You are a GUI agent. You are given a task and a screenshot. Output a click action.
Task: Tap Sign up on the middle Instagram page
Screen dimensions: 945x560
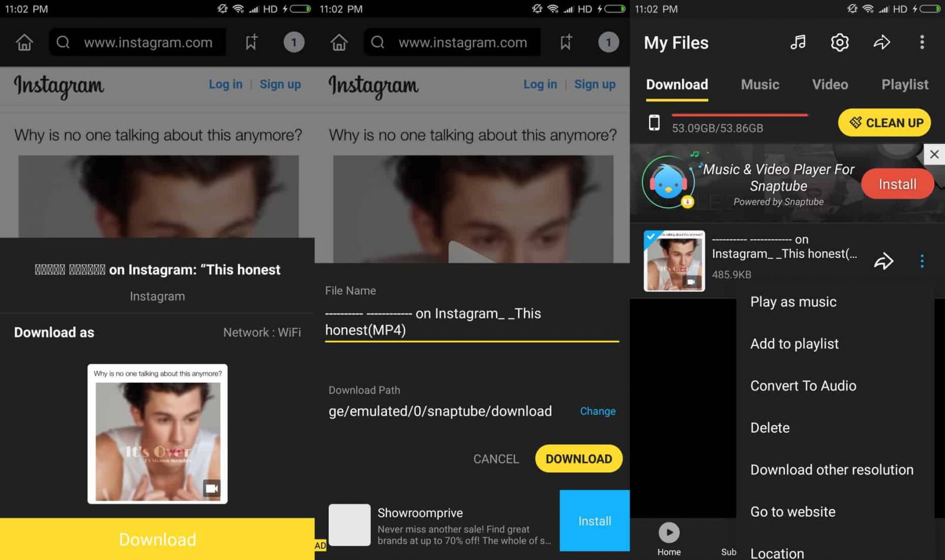coord(595,84)
